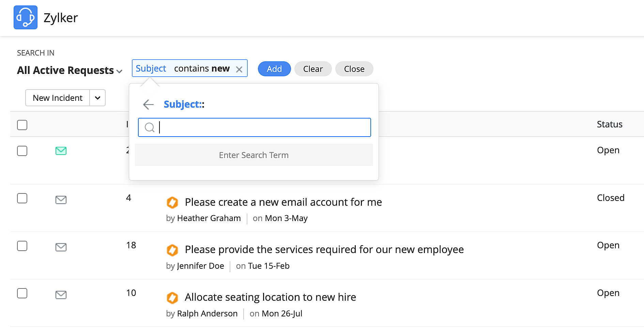Click mail icon for Heather Graham's request
Screen dimensions: 644x329
(x=61, y=200)
